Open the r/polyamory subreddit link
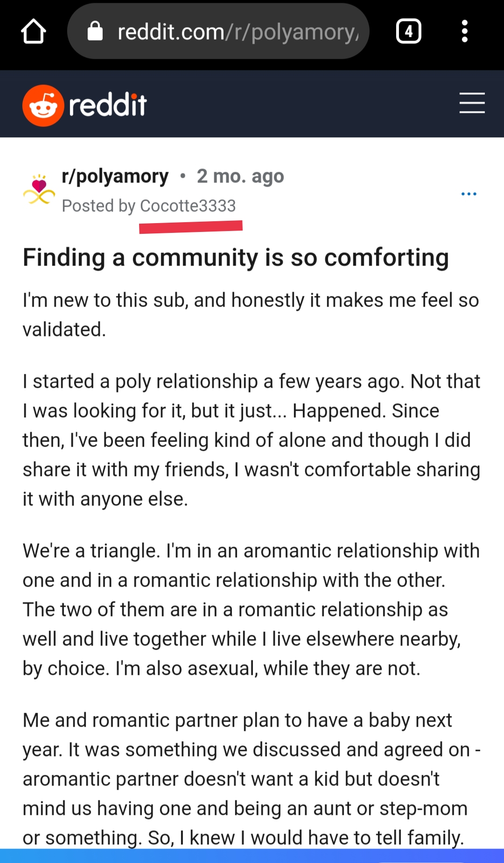The width and height of the screenshot is (504, 863). tap(115, 176)
